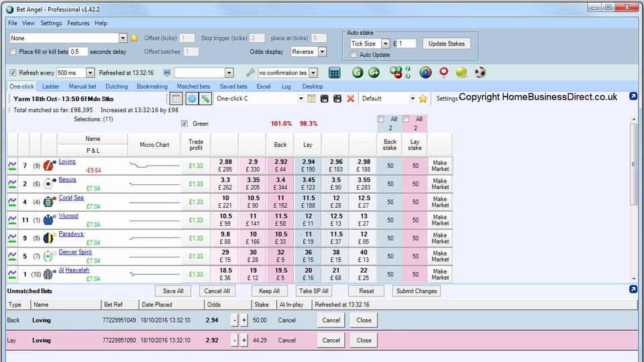The height and width of the screenshot is (362, 644).
Task: Click the green G+ icon
Action: pyautogui.click(x=374, y=72)
